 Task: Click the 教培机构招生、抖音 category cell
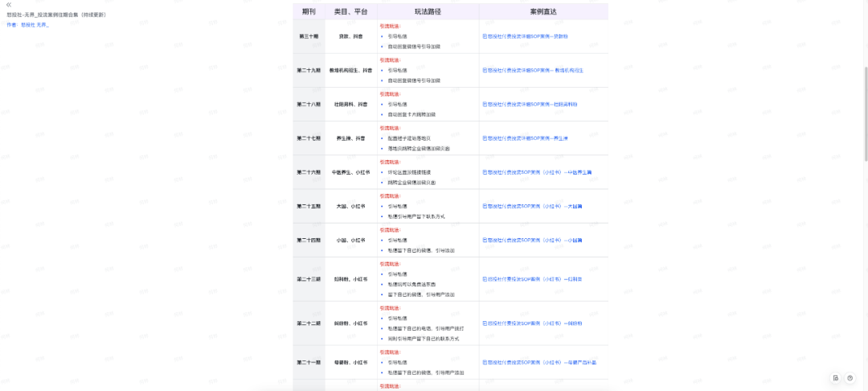(351, 70)
